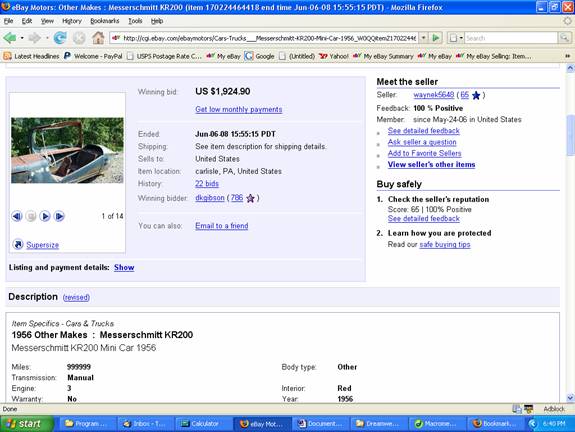Show listing and payment details
Image resolution: width=575 pixels, height=432 pixels.
coord(124,267)
